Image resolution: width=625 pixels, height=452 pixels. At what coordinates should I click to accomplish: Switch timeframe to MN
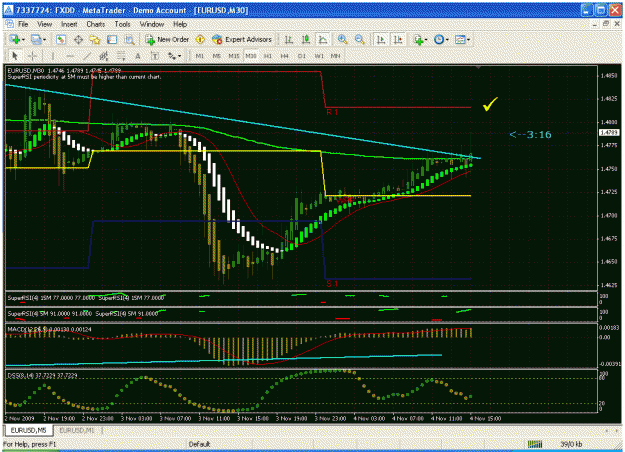[336, 56]
